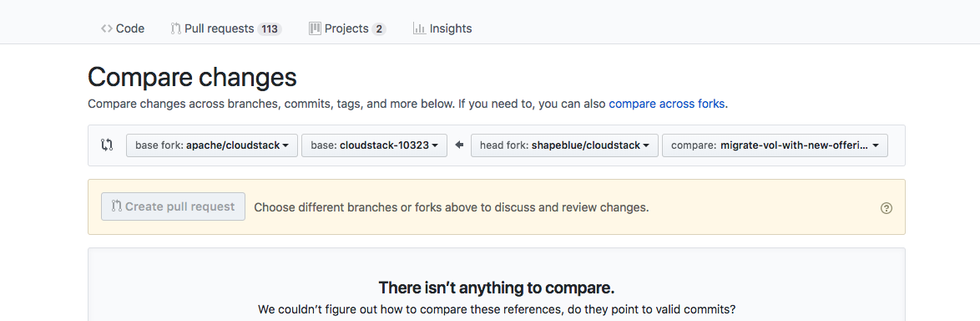Image resolution: width=980 pixels, height=321 pixels.
Task: Click the angle-brackets icon beside Code
Action: coord(107,28)
